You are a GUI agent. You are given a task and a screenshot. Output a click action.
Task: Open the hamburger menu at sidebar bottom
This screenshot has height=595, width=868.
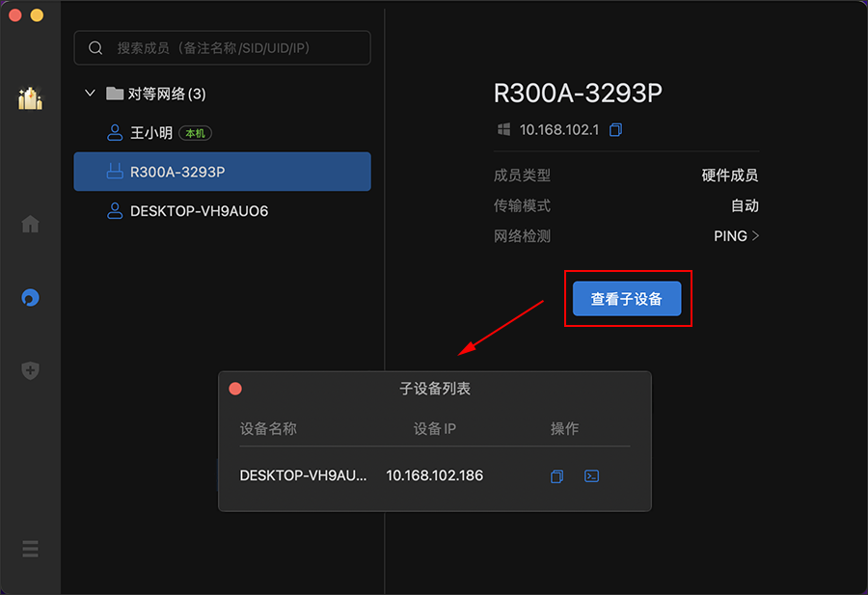pyautogui.click(x=30, y=549)
